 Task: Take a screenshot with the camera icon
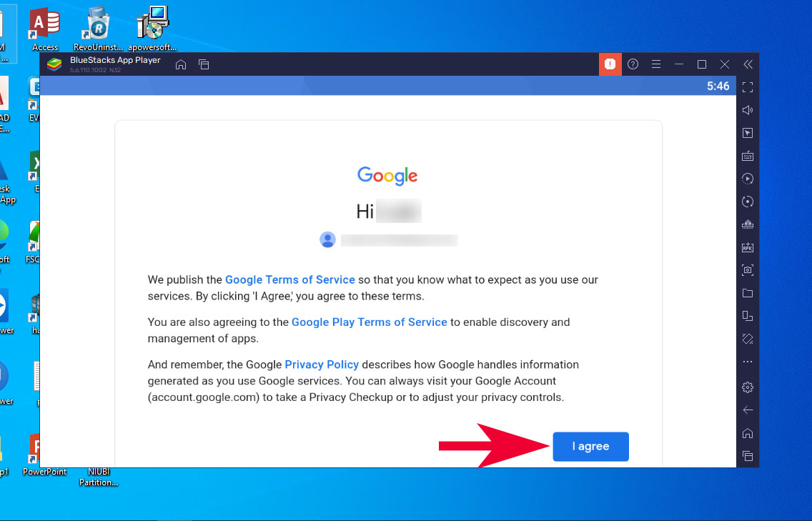coord(747,270)
